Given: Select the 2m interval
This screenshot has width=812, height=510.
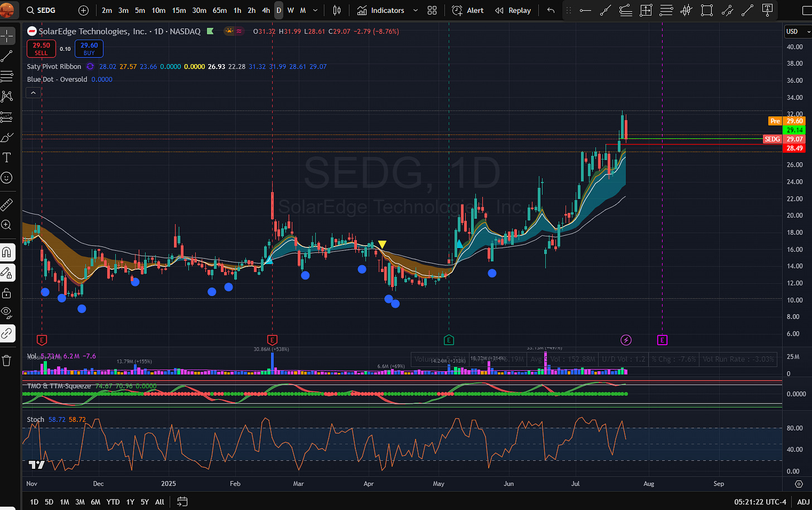Looking at the screenshot, I should (x=107, y=10).
